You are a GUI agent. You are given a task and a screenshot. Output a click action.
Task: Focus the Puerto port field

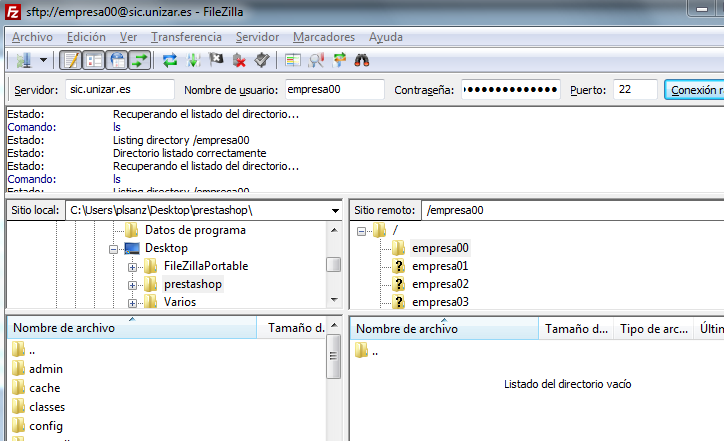[635, 90]
